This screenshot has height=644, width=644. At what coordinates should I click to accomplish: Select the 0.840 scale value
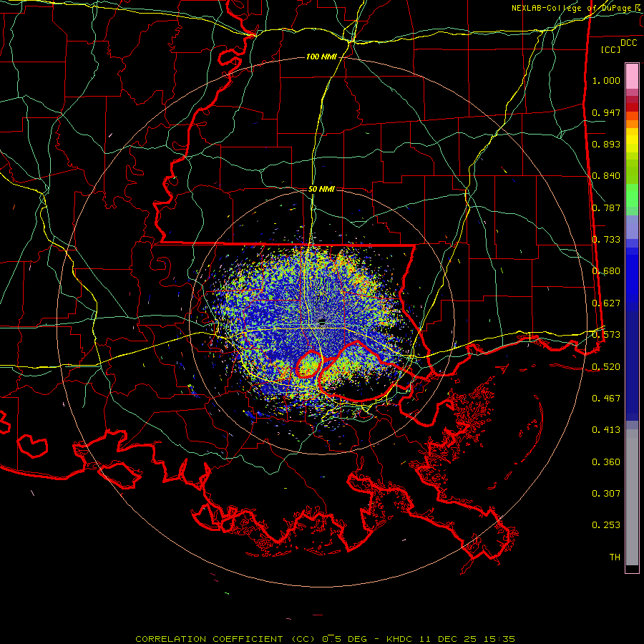606,176
